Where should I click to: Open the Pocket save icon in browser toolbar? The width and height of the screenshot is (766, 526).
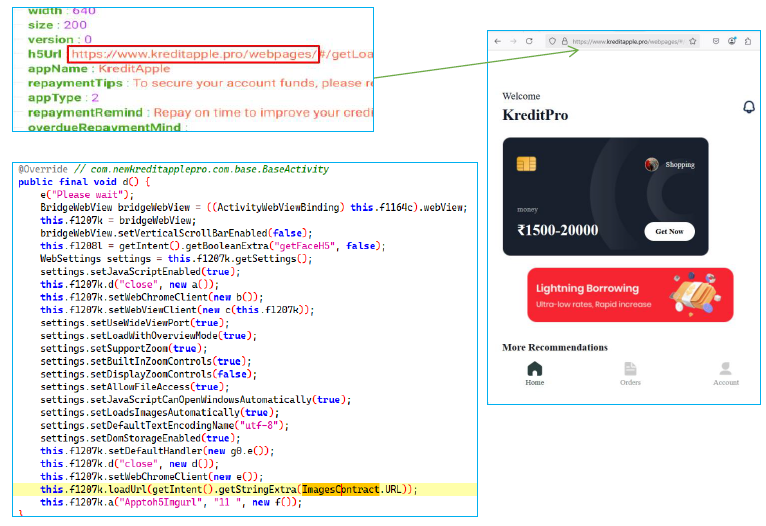coord(716,42)
